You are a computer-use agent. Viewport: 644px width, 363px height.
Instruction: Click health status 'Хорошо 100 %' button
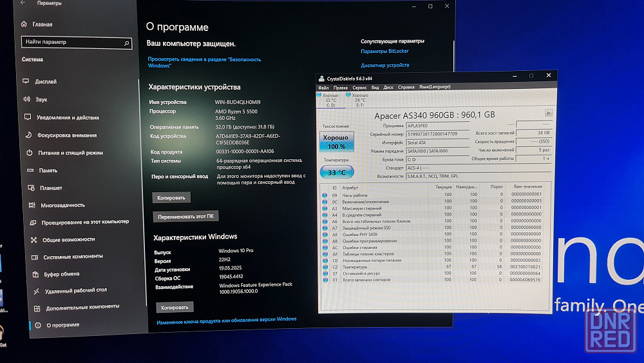336,142
